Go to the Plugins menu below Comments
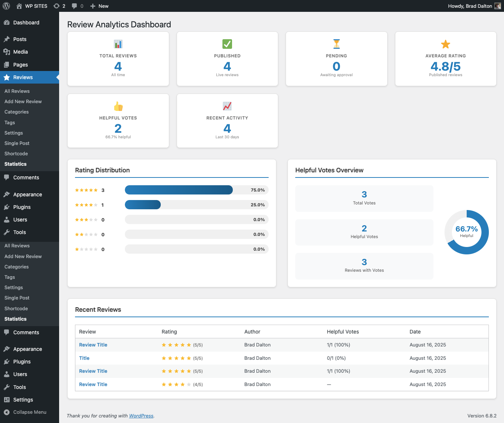The height and width of the screenshot is (423, 504). click(22, 207)
